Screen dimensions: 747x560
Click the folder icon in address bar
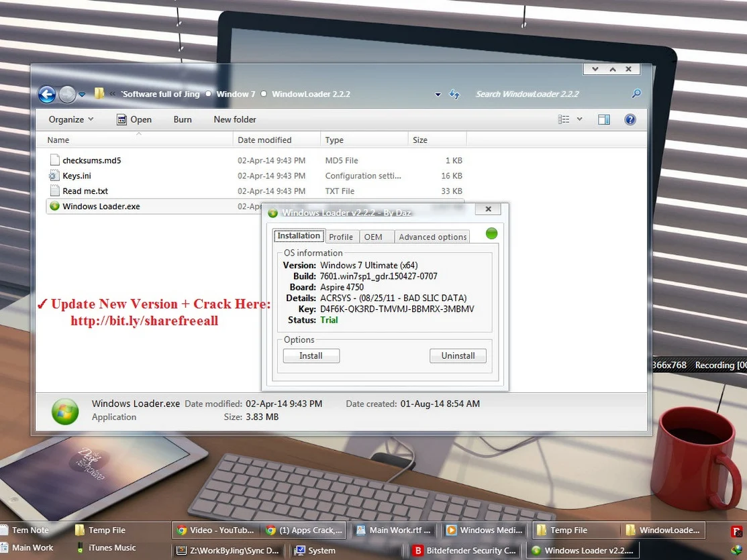[99, 93]
